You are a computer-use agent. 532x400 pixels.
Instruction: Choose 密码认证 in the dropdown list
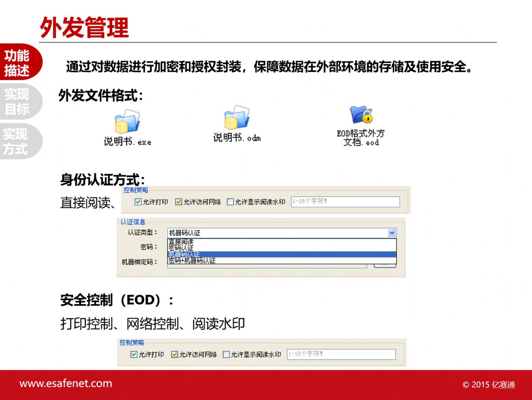click(181, 248)
